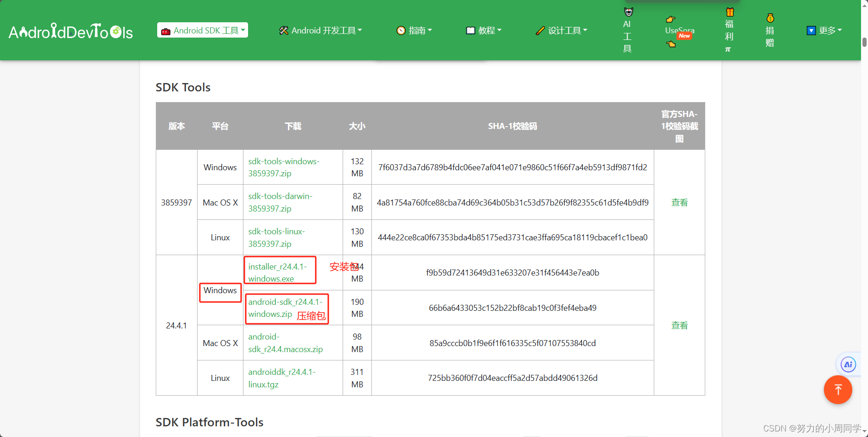The image size is (868, 437).
Task: Click the 132 MB size cell
Action: coord(357,167)
